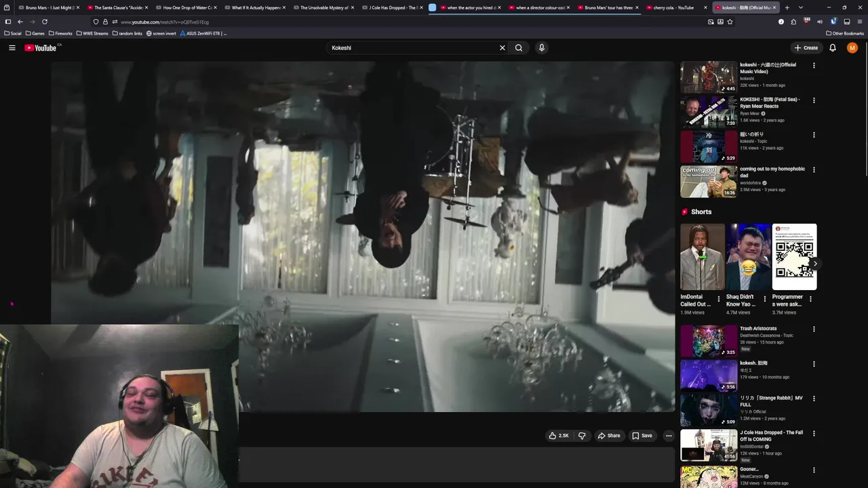Open the YouTube guide hamburger menu
This screenshot has width=868, height=488.
pyautogui.click(x=12, y=47)
